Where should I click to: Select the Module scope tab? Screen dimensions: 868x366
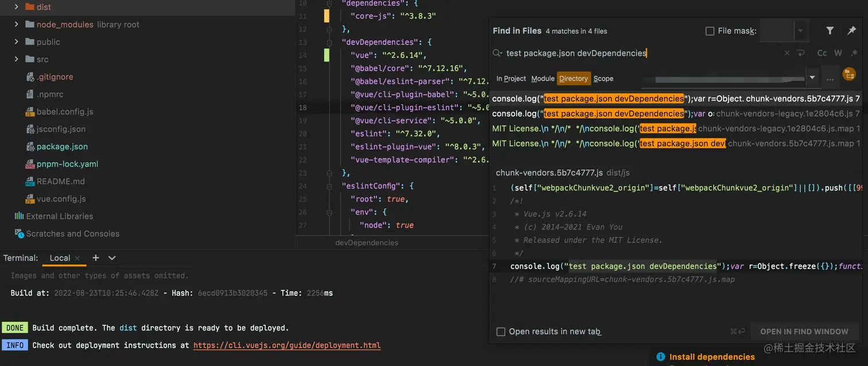pos(542,79)
